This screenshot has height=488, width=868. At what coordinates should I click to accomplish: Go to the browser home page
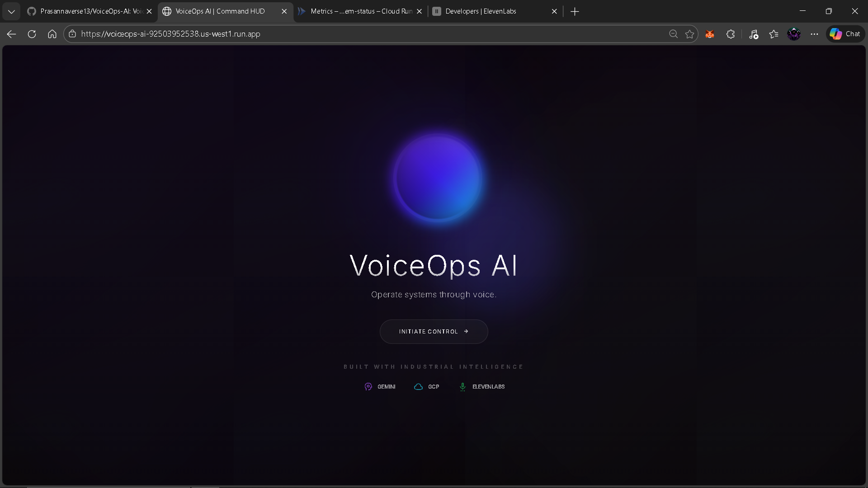point(52,34)
